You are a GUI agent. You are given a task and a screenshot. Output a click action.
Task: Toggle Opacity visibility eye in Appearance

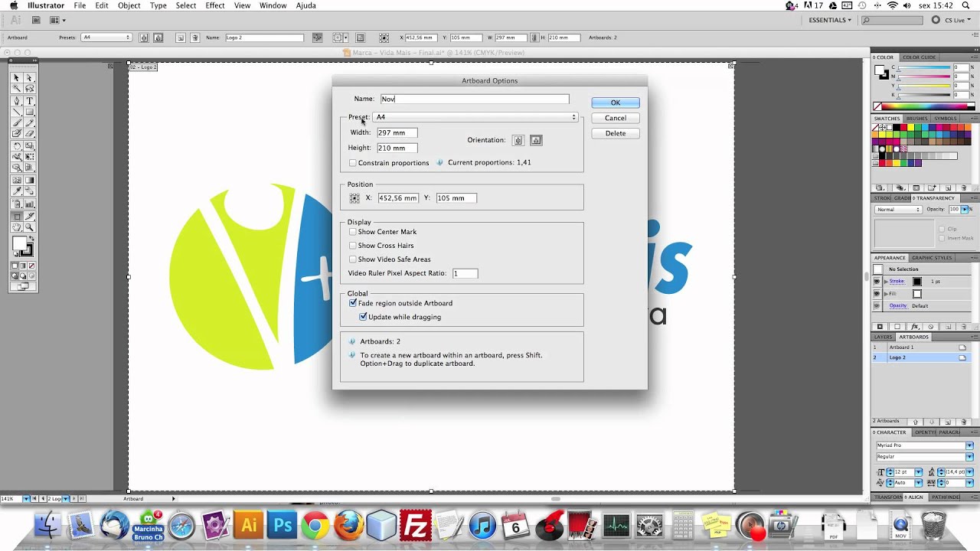(x=877, y=305)
